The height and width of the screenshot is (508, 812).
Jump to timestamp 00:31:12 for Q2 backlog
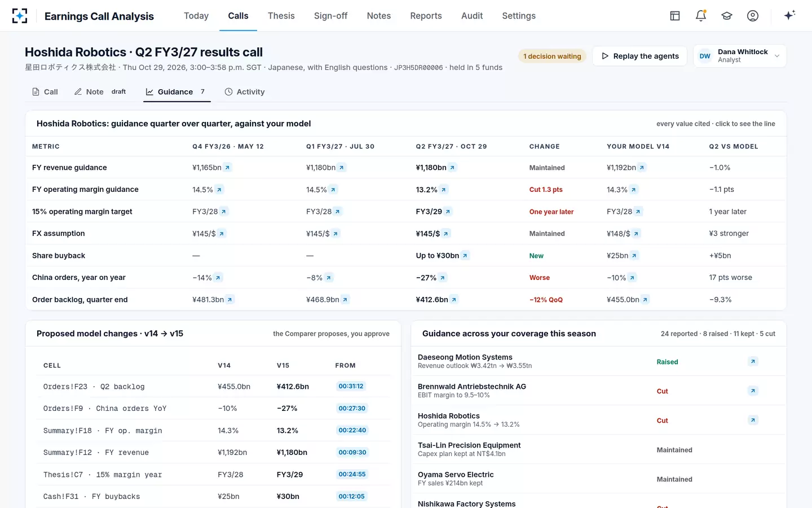click(351, 386)
